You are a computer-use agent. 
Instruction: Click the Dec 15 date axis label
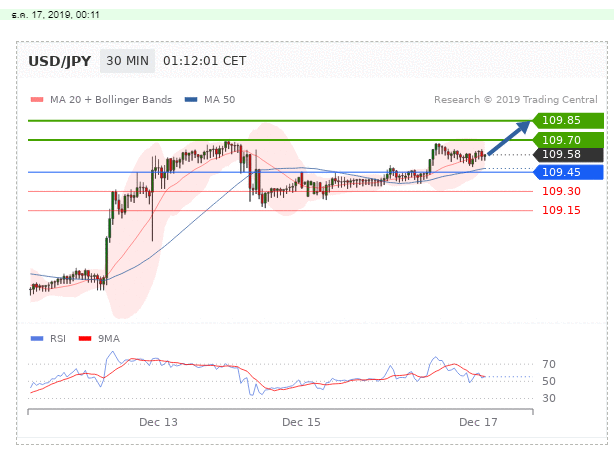(x=301, y=422)
